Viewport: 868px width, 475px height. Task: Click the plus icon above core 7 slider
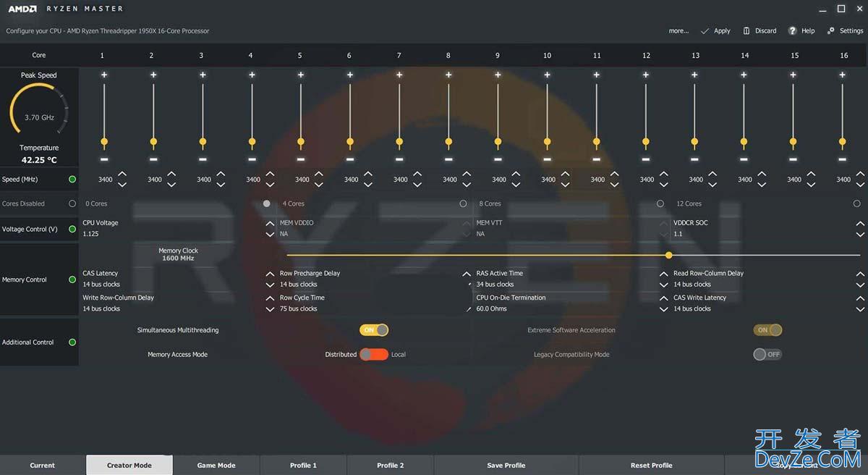[399, 75]
